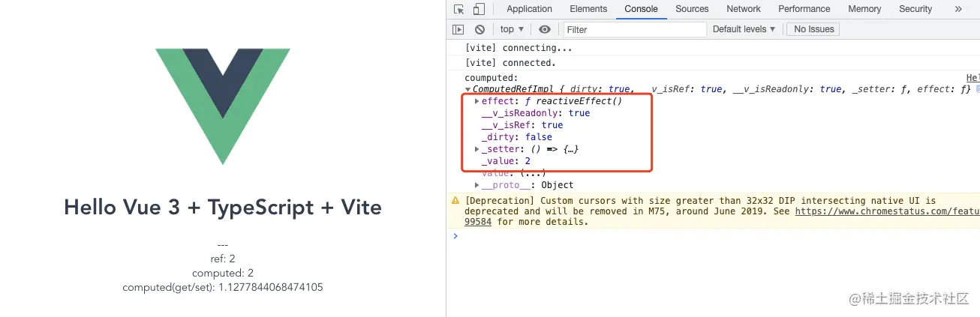Image resolution: width=980 pixels, height=317 pixels.
Task: Click the No Issues button
Action: [814, 29]
